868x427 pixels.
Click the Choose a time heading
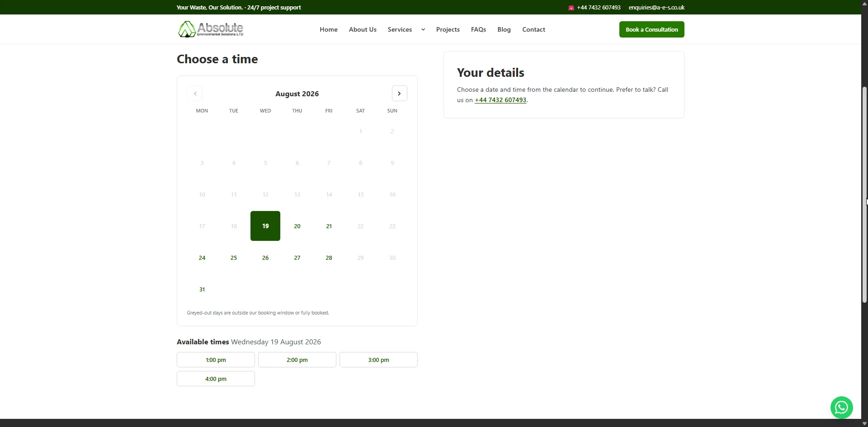[217, 59]
